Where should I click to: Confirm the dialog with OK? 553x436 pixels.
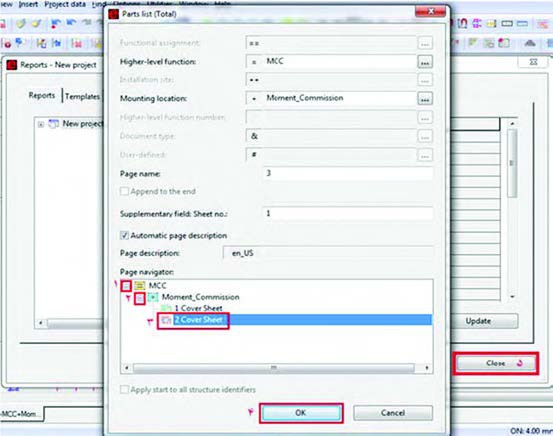pos(301,413)
